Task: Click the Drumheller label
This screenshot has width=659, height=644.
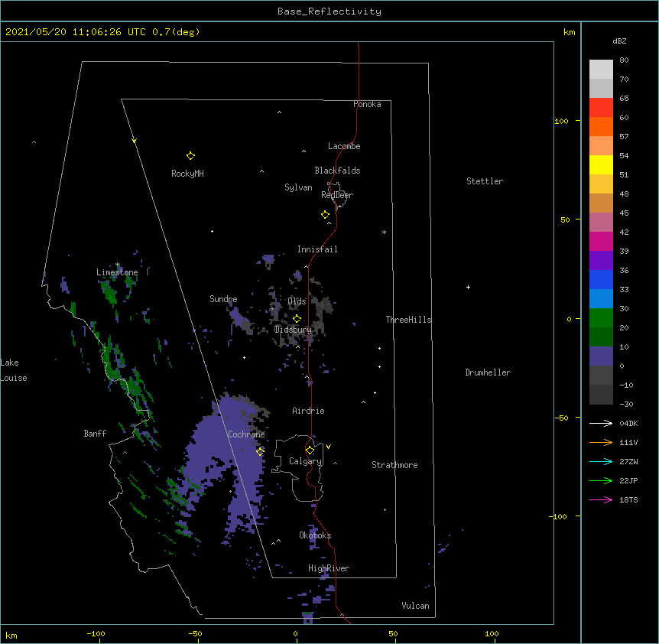Action: point(488,372)
